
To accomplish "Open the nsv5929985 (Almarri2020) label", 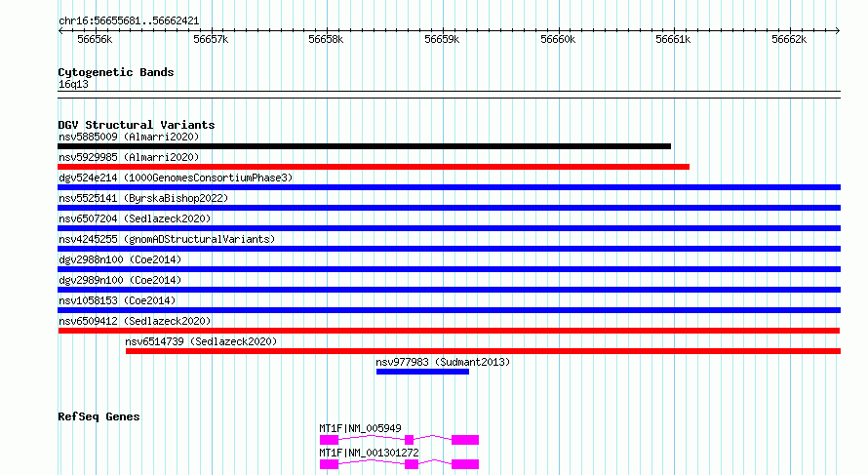I will [x=129, y=157].
